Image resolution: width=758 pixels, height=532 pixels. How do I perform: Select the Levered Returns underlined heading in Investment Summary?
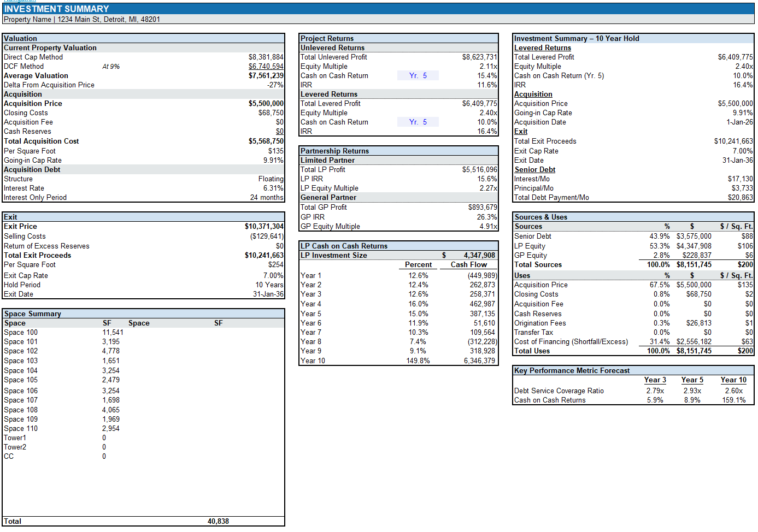click(542, 48)
